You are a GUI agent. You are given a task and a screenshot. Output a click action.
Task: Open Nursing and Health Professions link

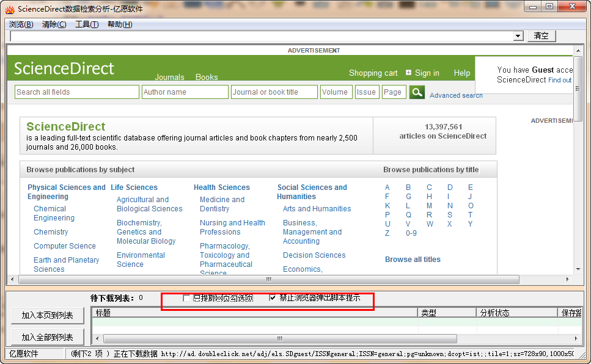(232, 227)
